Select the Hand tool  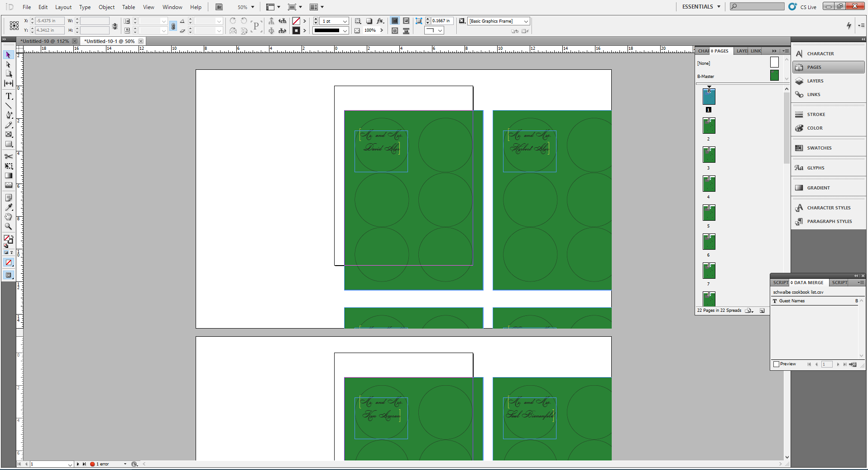(x=8, y=217)
